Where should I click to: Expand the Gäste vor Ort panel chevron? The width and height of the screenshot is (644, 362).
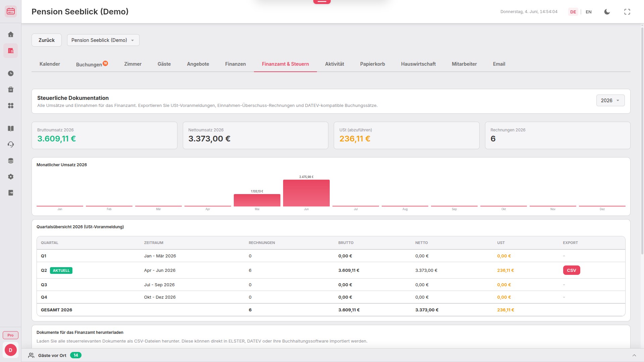tap(634, 355)
